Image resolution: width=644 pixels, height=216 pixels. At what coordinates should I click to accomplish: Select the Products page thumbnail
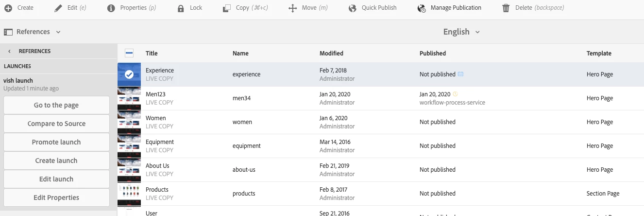click(x=129, y=194)
